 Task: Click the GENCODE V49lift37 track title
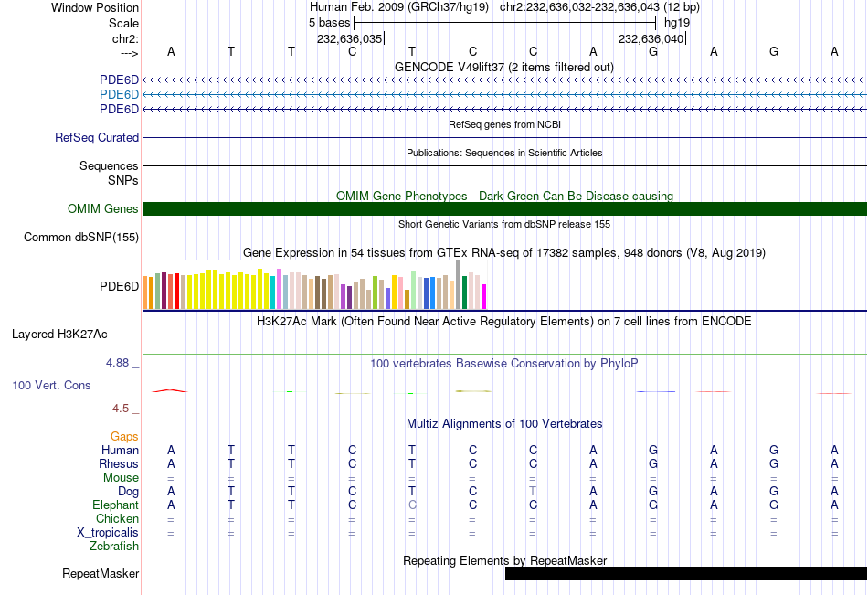[x=504, y=67]
